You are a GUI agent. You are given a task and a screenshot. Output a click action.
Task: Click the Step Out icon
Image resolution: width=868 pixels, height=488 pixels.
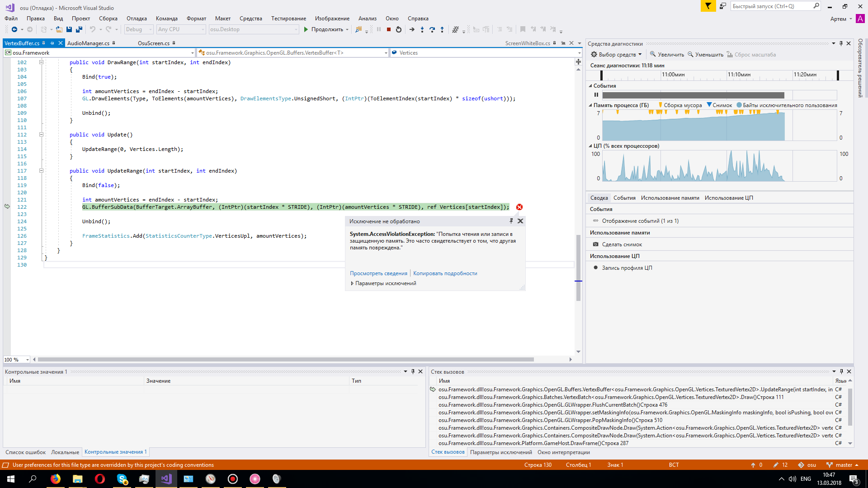442,29
